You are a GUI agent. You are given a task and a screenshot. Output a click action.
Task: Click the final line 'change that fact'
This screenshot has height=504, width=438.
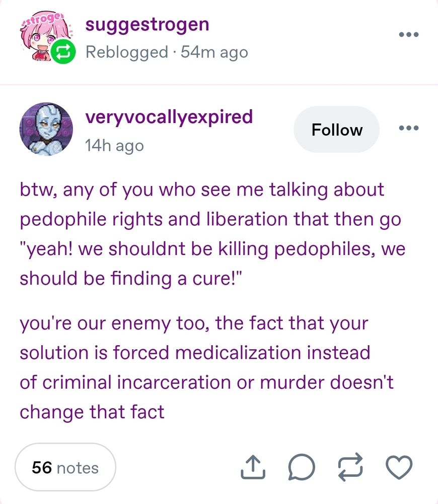click(x=92, y=412)
